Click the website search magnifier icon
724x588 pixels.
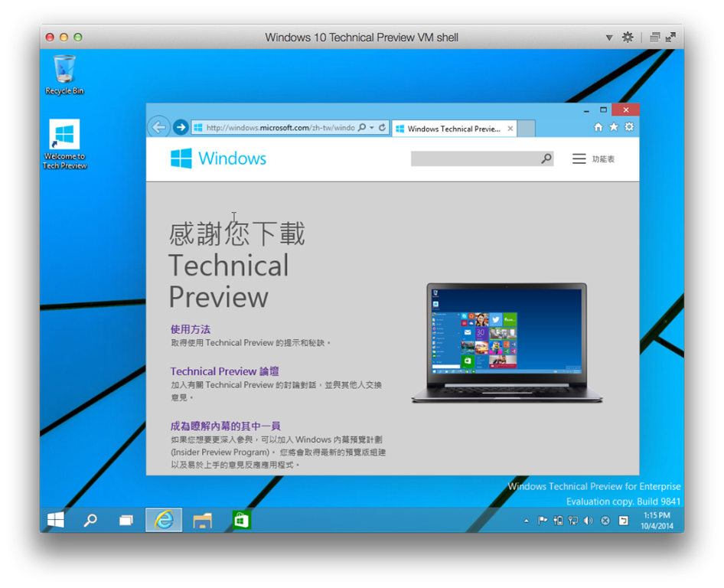click(x=546, y=158)
